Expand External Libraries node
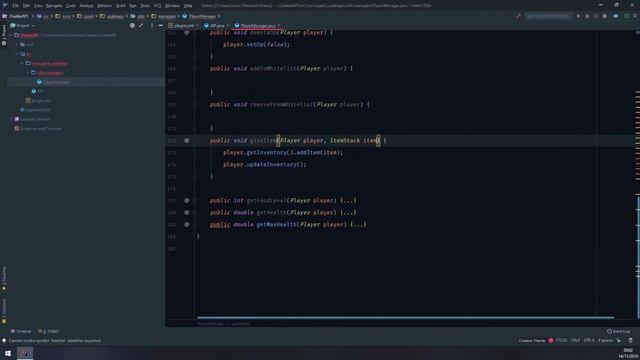This screenshot has width=640, height=360. pos(11,119)
